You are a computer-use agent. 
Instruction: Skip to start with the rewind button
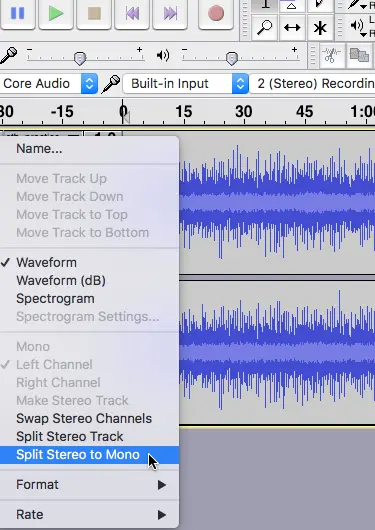132,14
